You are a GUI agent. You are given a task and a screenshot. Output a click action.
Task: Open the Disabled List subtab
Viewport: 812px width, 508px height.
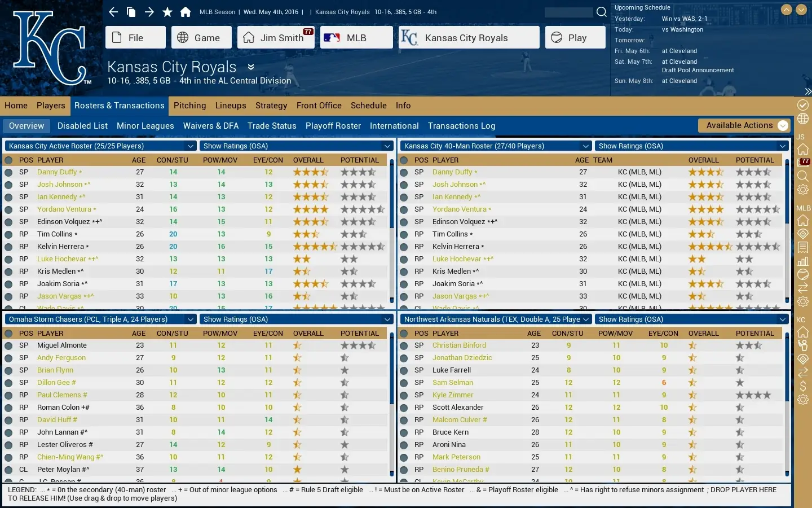click(82, 126)
